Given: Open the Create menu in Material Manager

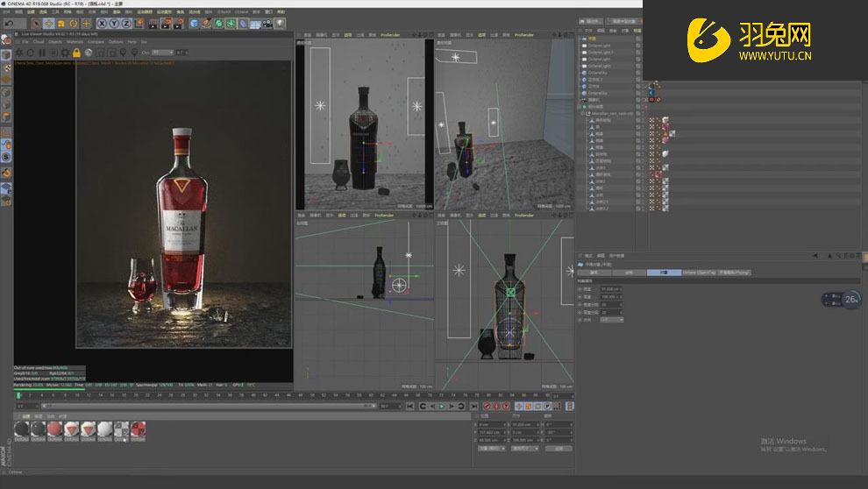Looking at the screenshot, I should (25, 416).
